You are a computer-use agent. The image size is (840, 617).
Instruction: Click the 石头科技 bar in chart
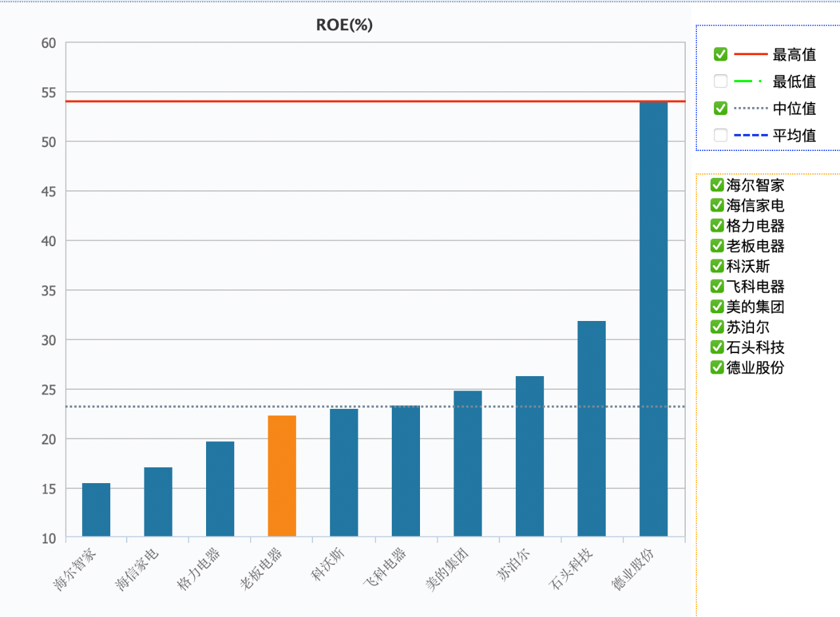[592, 429]
